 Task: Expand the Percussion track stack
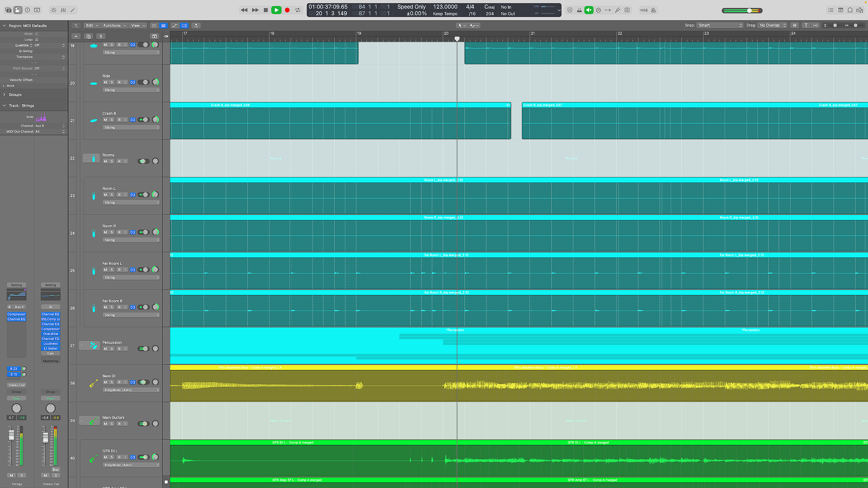82,346
